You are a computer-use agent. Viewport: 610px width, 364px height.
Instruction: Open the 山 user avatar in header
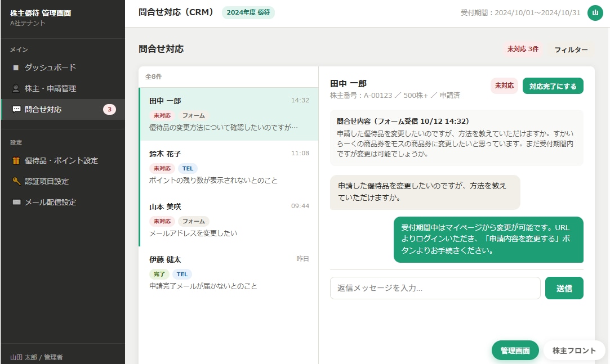point(595,13)
